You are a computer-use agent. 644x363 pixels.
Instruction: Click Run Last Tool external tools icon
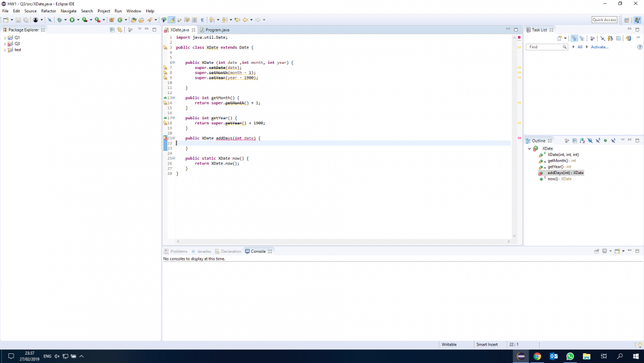(98, 20)
